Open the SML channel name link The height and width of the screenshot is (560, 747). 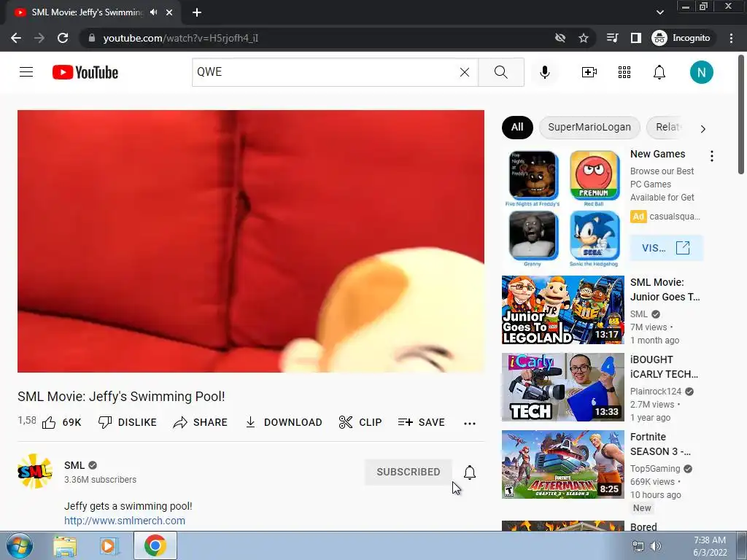click(74, 465)
